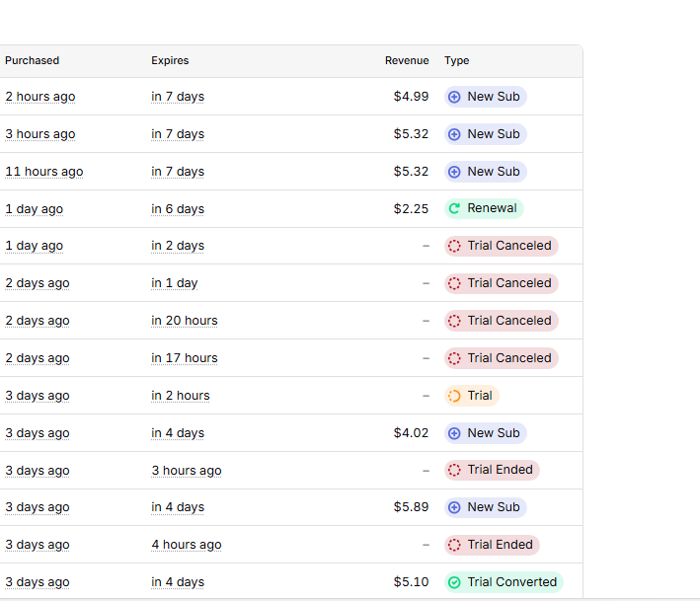Click $5.32 in the 11 hours ago row
The image size is (700, 601).
tap(411, 172)
